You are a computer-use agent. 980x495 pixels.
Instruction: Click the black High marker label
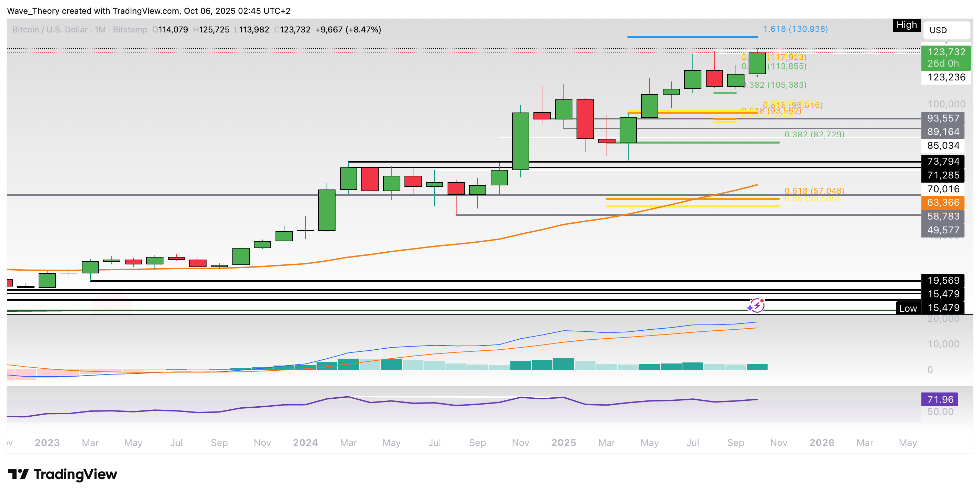(907, 25)
